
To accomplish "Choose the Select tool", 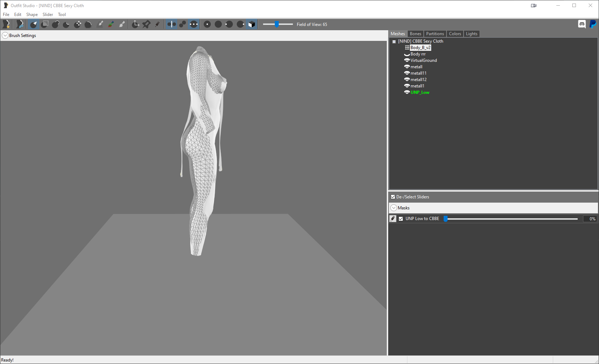I will tap(34, 24).
